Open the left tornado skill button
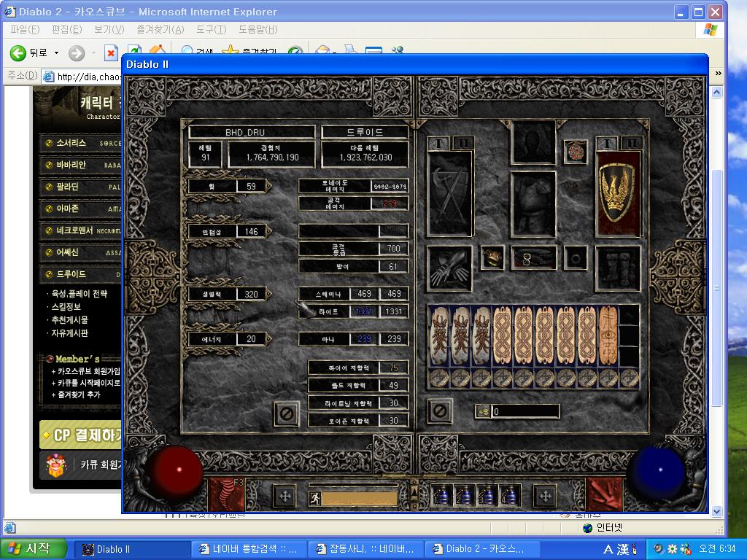The height and width of the screenshot is (560, 747). pos(228,494)
